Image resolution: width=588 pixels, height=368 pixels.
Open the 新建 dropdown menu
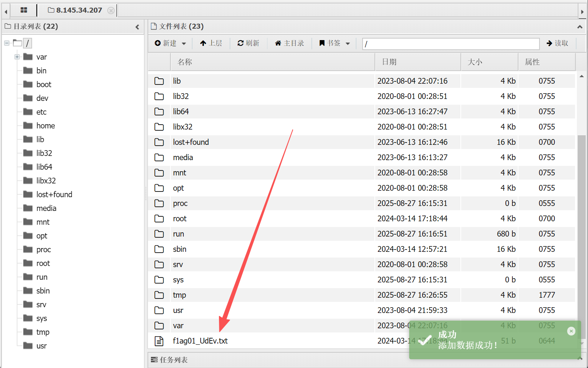click(170, 44)
